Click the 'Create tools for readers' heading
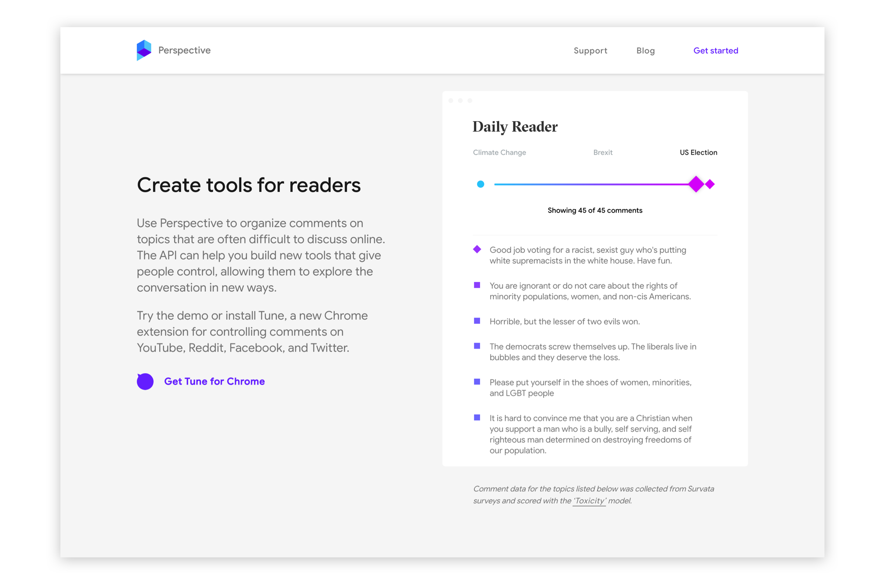This screenshot has height=588, width=884. coord(249,185)
